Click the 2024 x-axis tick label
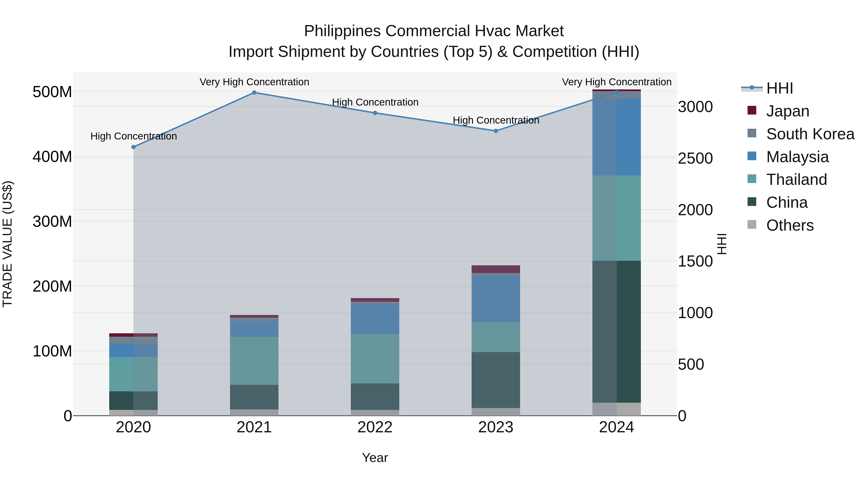Viewport: 868px width, 488px height. (617, 427)
